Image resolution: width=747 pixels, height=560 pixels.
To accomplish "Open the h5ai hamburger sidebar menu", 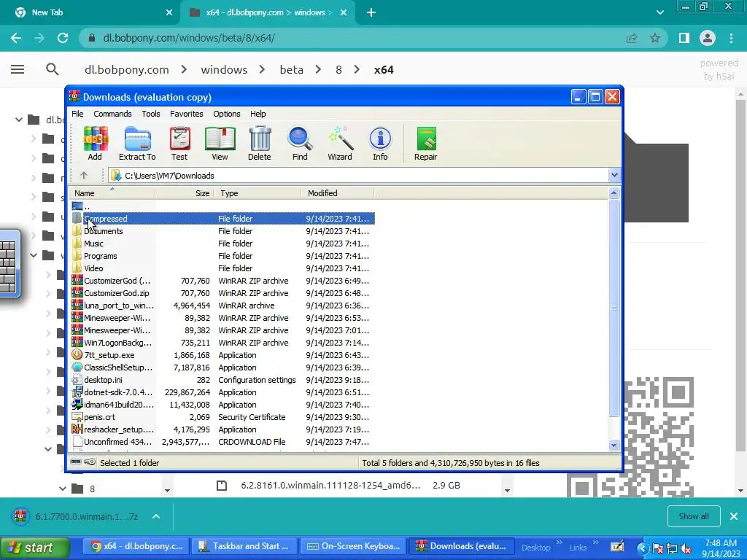I will (x=18, y=69).
